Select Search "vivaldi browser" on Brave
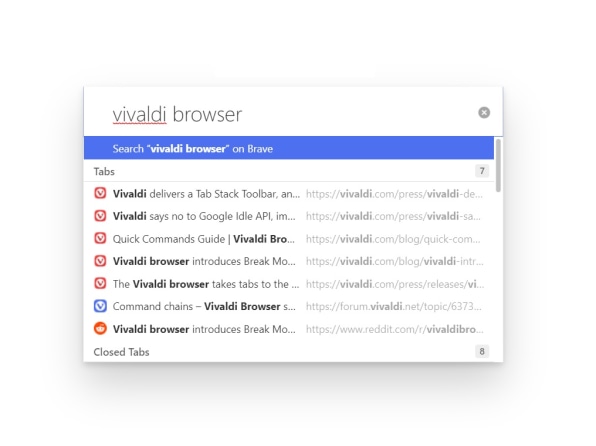 point(289,148)
